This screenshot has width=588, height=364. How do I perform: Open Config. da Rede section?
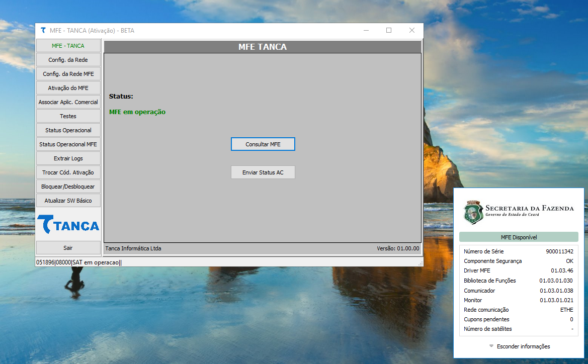(x=68, y=60)
